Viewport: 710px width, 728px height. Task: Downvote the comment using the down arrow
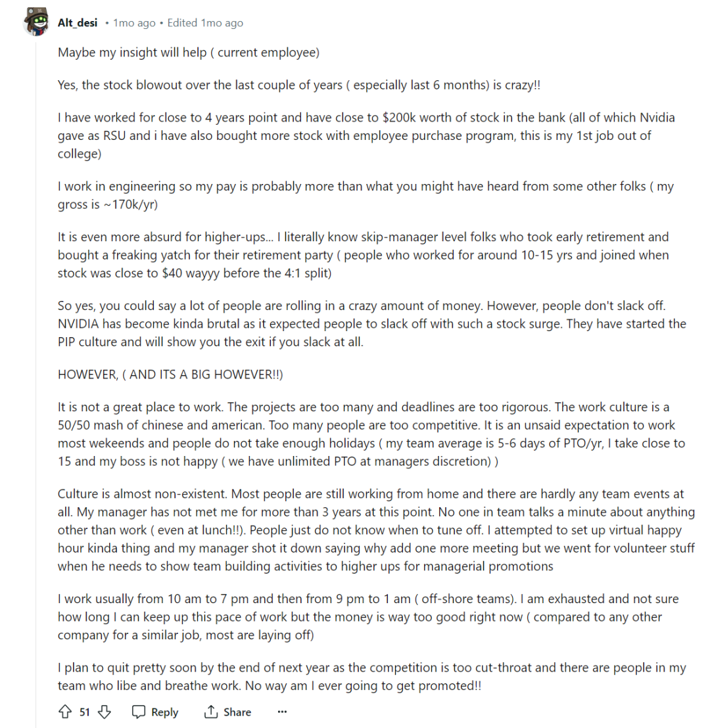coord(105,712)
